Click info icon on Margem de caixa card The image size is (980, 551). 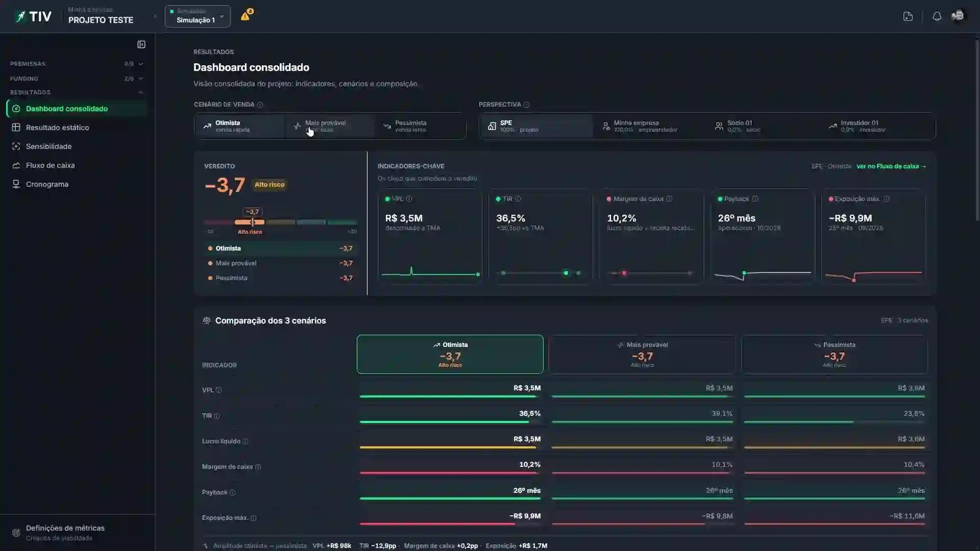tap(669, 199)
